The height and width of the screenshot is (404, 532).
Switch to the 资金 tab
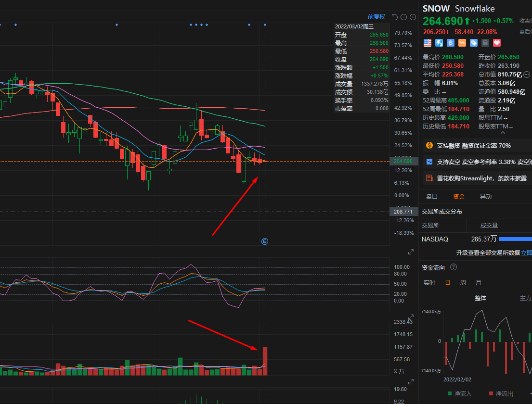(x=459, y=197)
